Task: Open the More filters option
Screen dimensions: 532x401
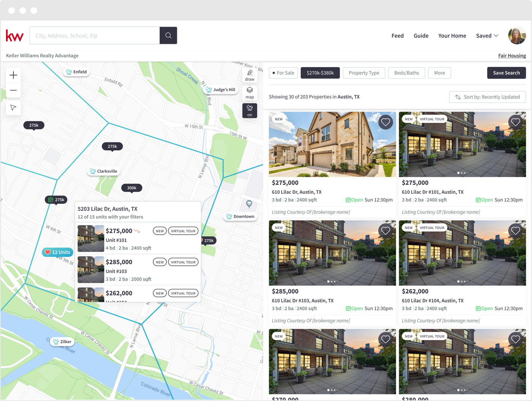Action: pyautogui.click(x=440, y=73)
